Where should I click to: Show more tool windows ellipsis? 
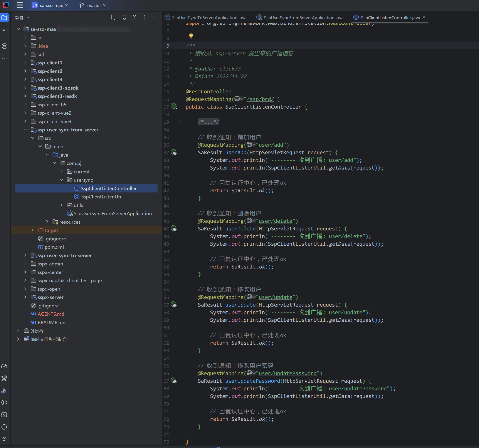click(4, 58)
